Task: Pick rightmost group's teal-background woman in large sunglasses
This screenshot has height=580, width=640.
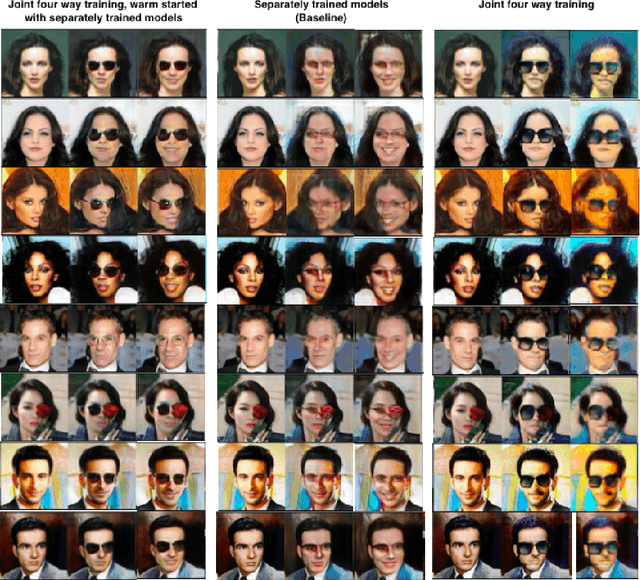Action: click(604, 64)
